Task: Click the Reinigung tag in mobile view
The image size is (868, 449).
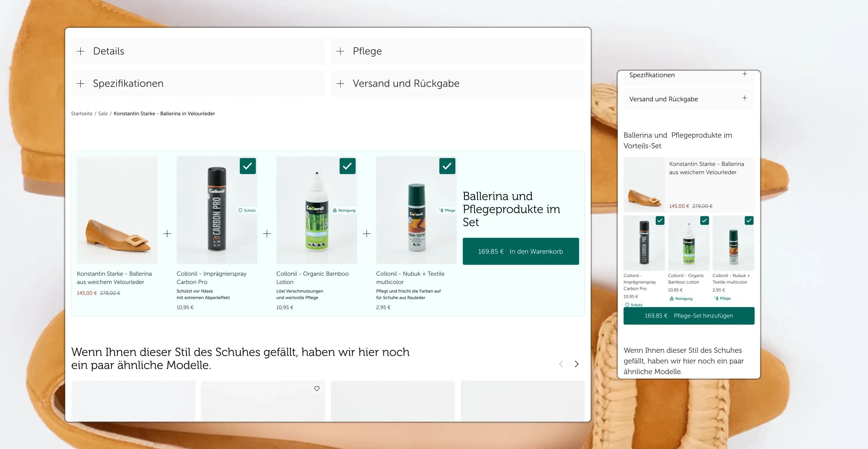Action: 681,299
